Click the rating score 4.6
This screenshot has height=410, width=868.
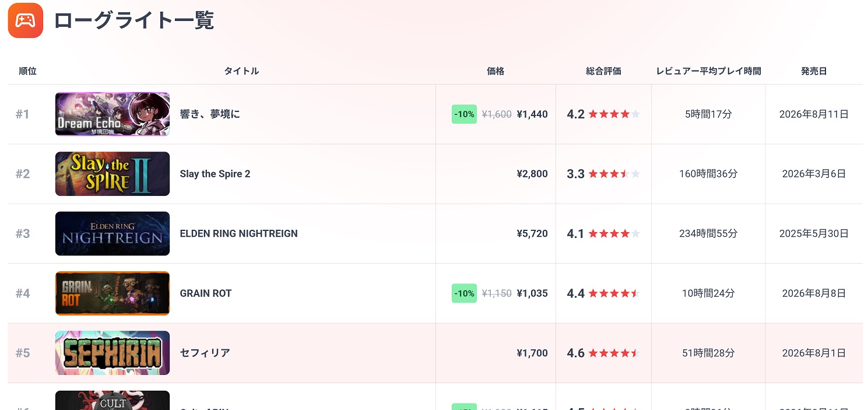tap(576, 353)
